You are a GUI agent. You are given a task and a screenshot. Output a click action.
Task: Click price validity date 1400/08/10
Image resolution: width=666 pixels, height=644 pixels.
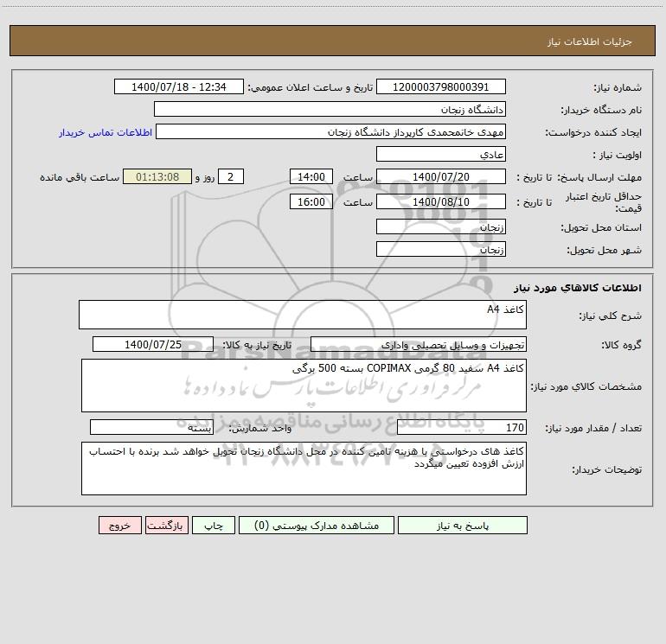441,201
